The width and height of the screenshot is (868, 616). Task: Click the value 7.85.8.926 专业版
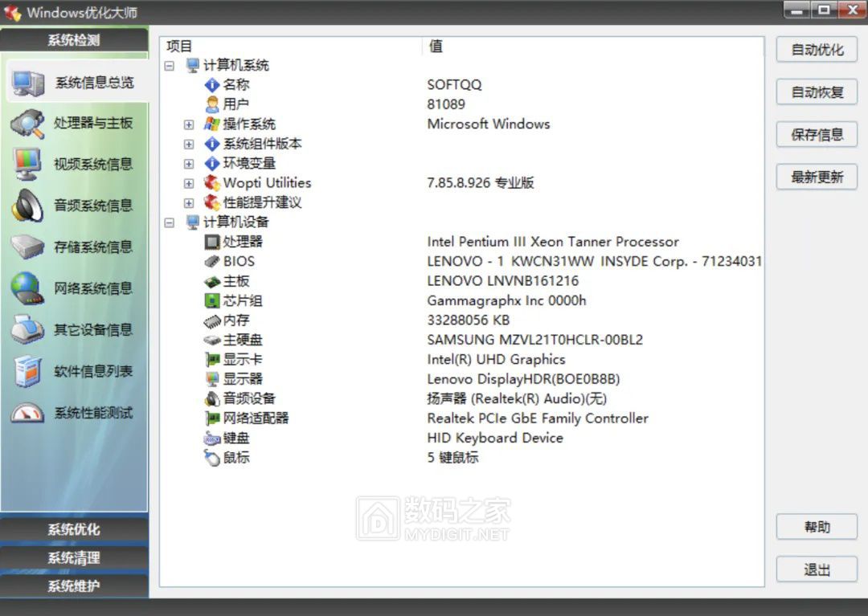click(x=481, y=182)
